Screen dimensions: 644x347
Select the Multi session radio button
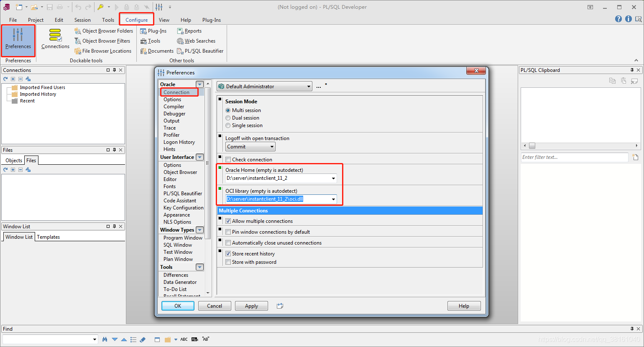pyautogui.click(x=228, y=110)
